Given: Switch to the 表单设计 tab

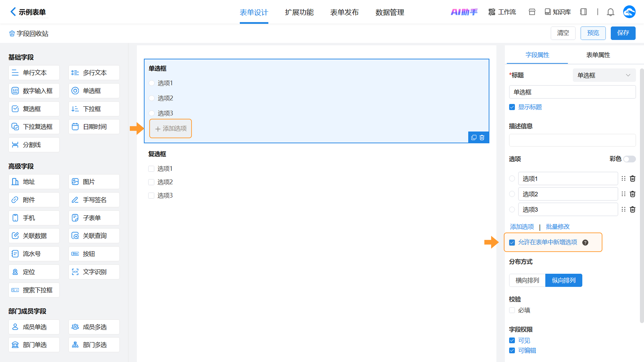Looking at the screenshot, I should [x=254, y=12].
